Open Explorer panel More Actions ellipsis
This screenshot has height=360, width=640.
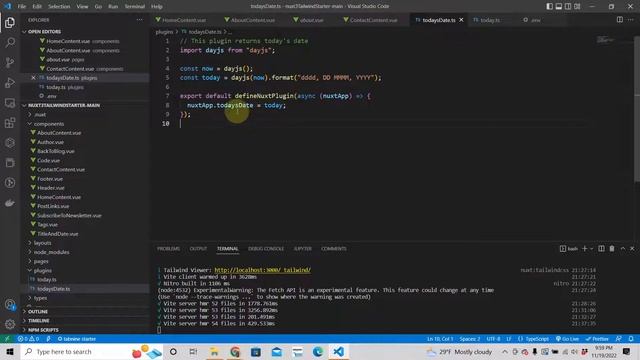click(140, 20)
